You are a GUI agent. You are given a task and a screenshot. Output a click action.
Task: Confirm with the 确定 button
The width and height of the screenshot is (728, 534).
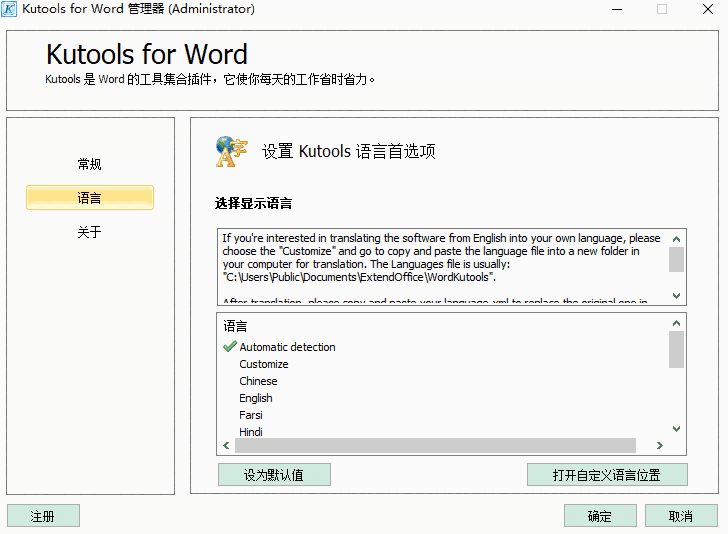(x=600, y=516)
